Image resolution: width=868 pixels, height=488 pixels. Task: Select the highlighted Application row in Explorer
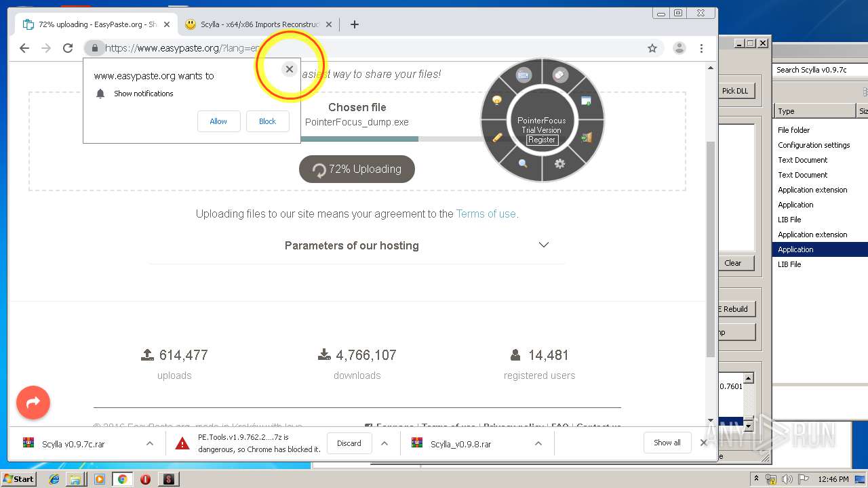(821, 249)
